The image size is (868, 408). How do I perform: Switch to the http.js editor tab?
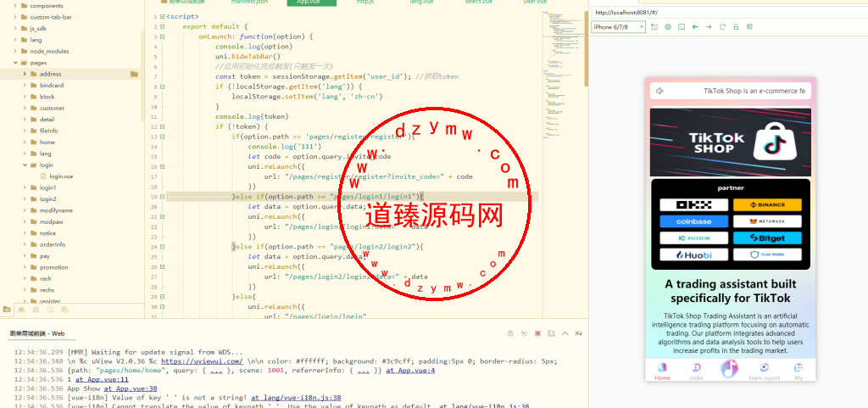tap(364, 3)
